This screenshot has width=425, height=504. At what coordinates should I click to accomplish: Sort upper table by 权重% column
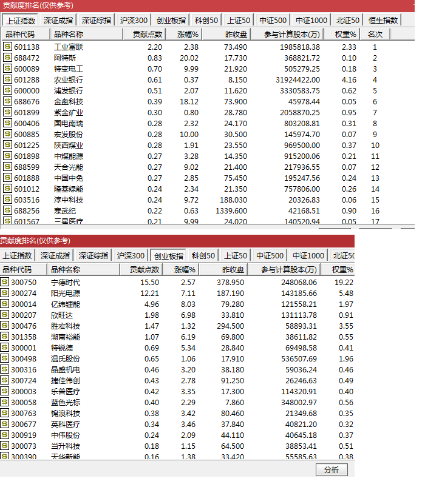point(342,34)
